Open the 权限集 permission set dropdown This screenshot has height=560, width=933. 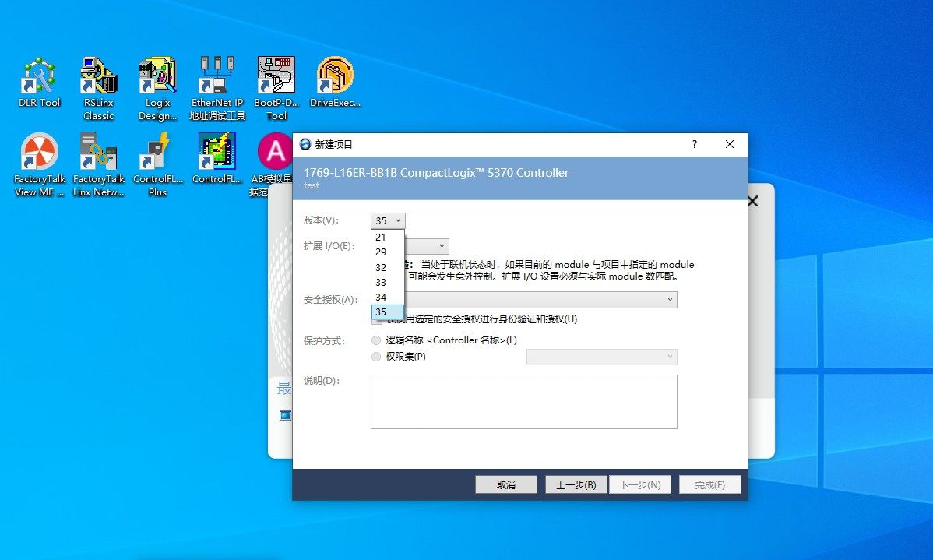point(601,357)
